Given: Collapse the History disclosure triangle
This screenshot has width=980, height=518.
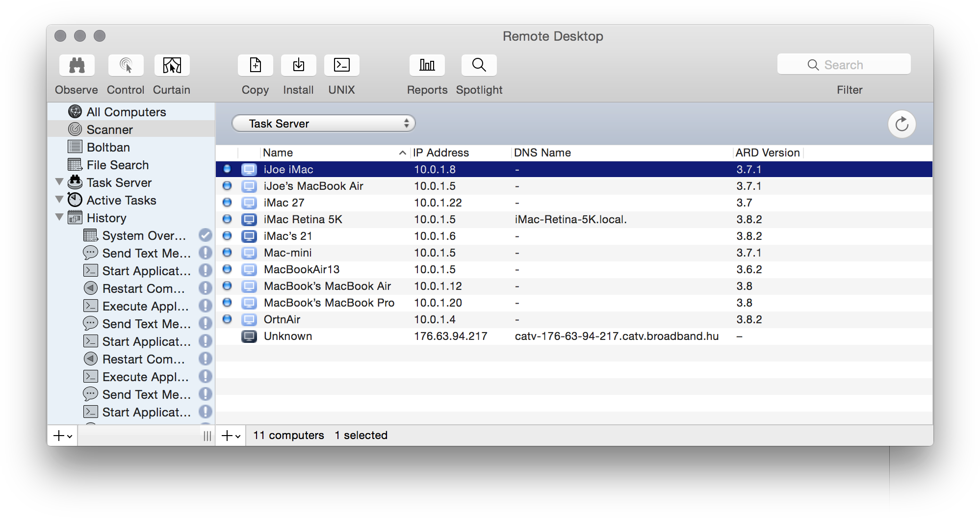Looking at the screenshot, I should [x=59, y=217].
